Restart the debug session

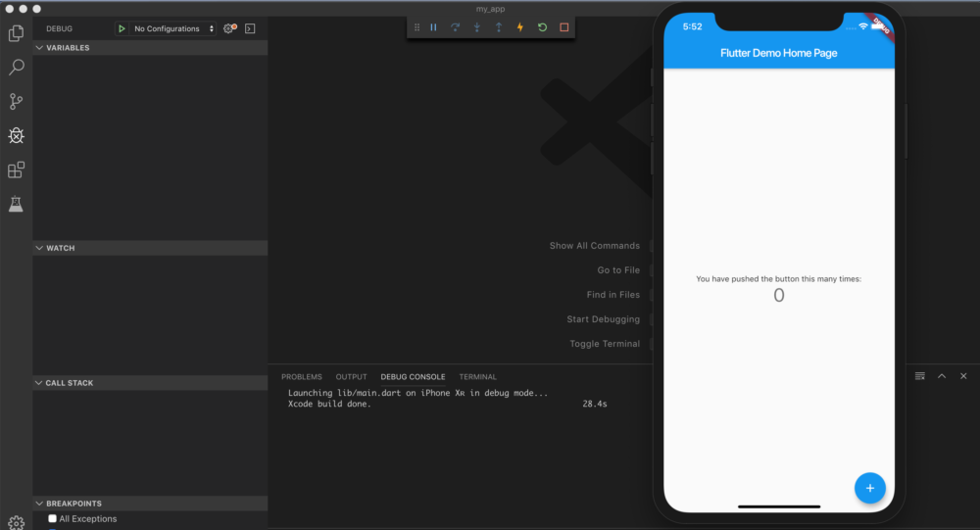pos(542,27)
